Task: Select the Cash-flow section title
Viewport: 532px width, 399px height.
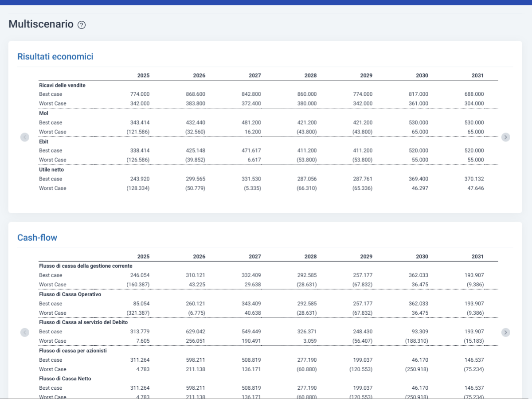Action: click(x=37, y=237)
